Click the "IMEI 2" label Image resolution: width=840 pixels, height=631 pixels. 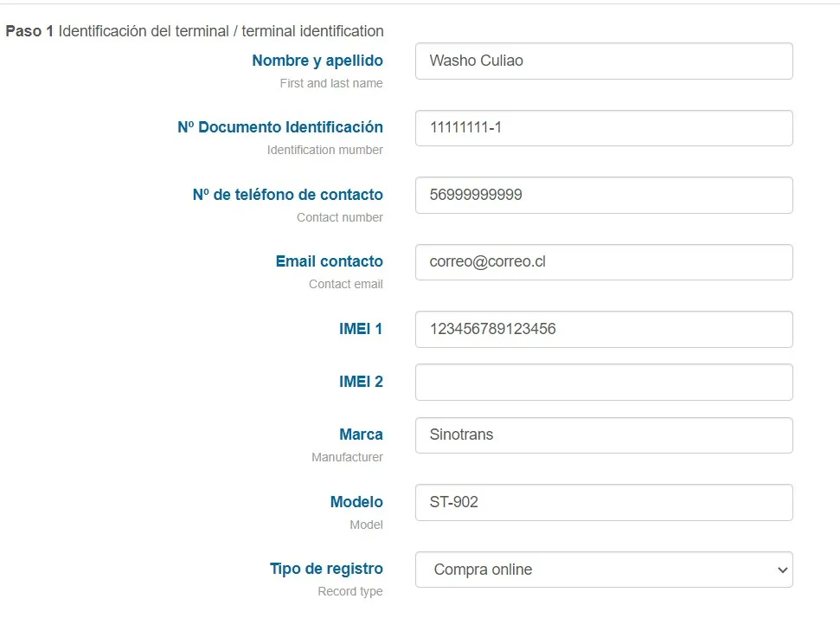pyautogui.click(x=361, y=382)
